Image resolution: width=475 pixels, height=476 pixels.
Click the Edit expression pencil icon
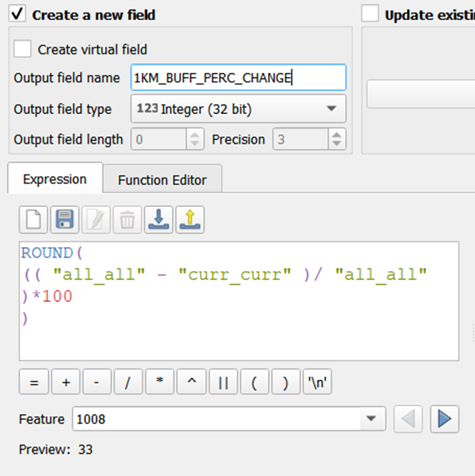[x=96, y=220]
